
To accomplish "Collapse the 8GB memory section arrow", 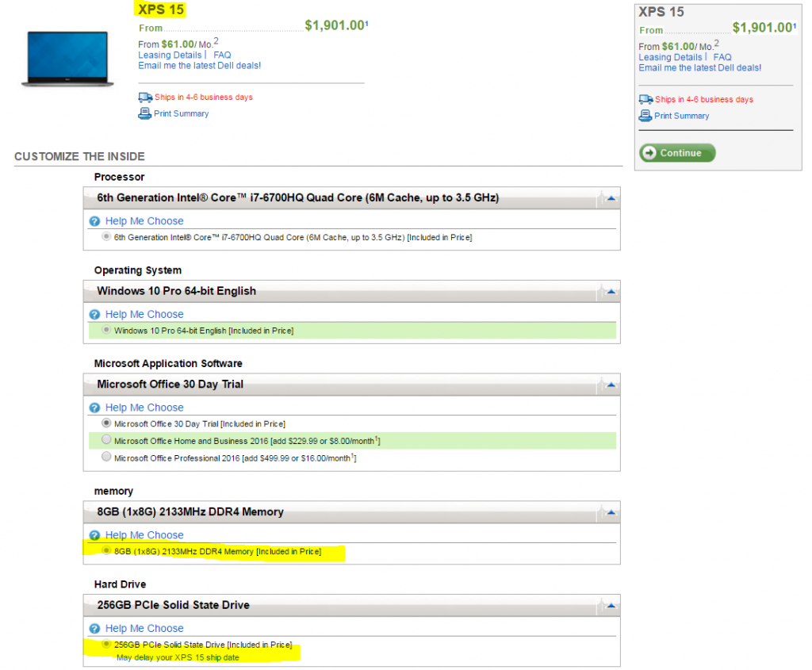I will click(611, 512).
